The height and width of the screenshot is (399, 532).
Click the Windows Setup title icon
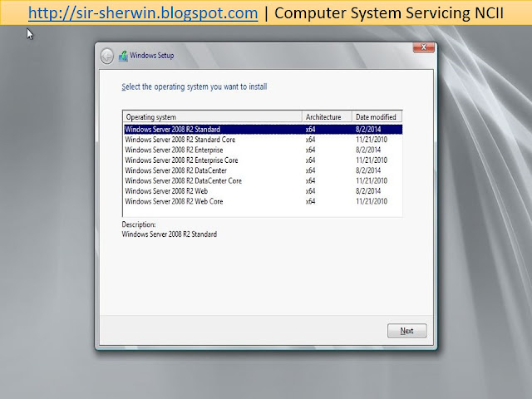(x=123, y=56)
